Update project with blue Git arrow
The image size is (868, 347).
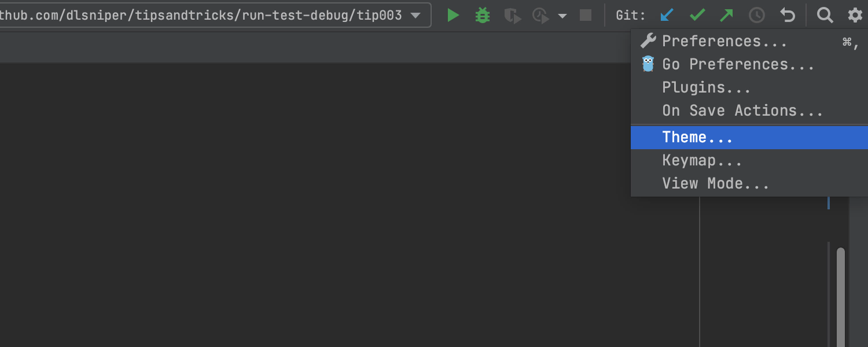point(667,16)
